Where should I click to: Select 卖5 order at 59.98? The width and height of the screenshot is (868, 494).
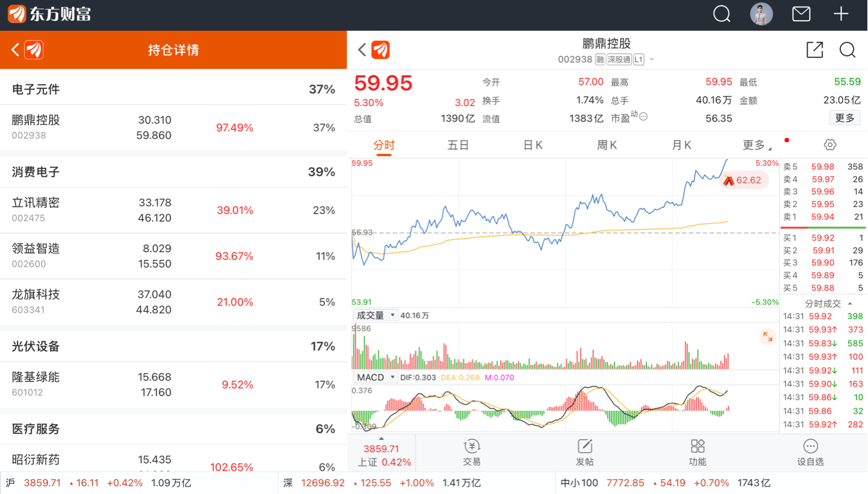tap(823, 167)
